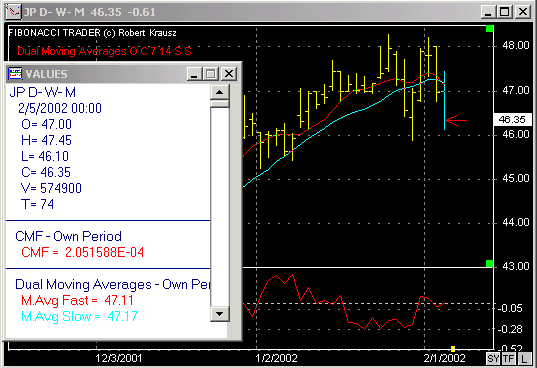The height and width of the screenshot is (368, 537).
Task: Click the VALUES panel scrollbar thumb
Action: click(x=220, y=104)
